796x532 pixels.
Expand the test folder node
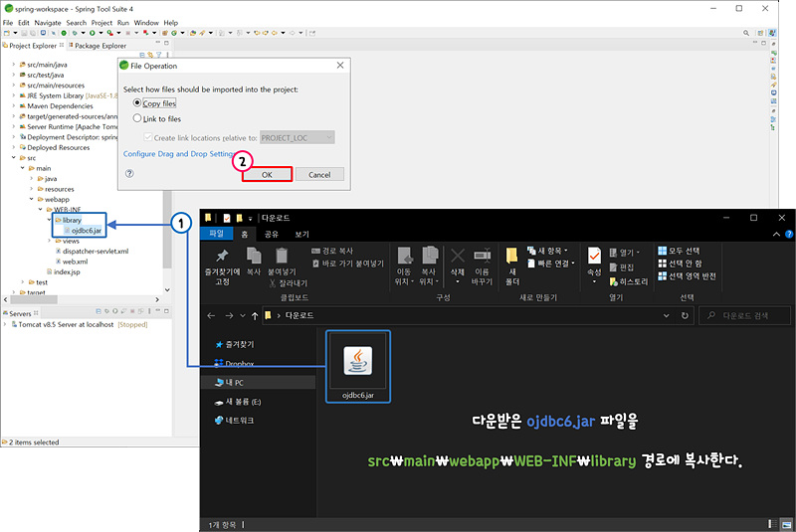(x=22, y=282)
